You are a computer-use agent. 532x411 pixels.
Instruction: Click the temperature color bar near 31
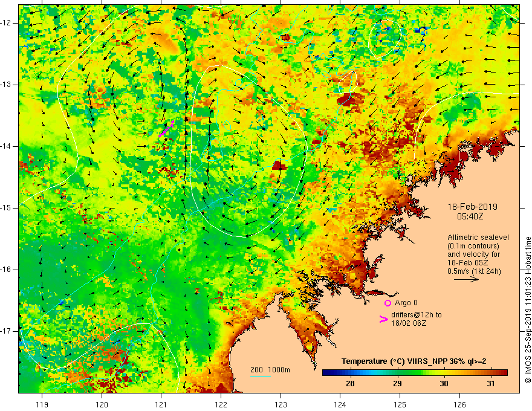point(491,373)
